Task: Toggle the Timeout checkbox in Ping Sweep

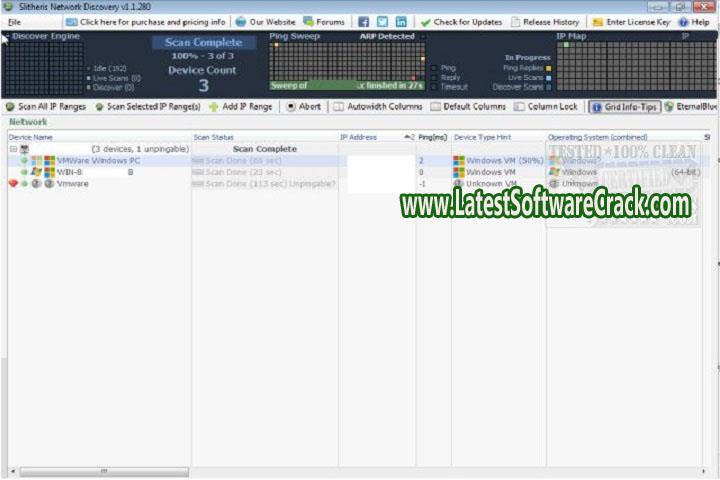Action: 434,87
